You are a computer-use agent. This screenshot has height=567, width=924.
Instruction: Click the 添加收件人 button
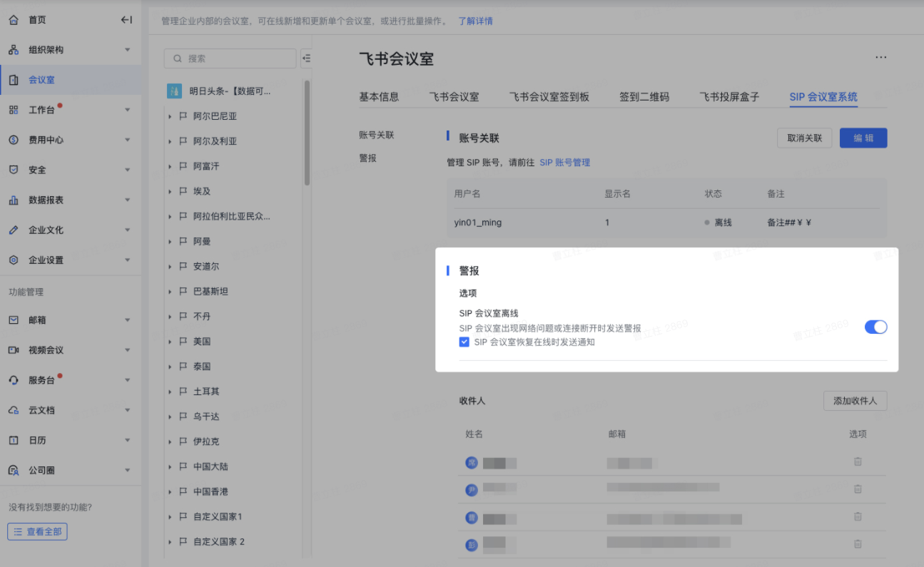[x=855, y=401]
